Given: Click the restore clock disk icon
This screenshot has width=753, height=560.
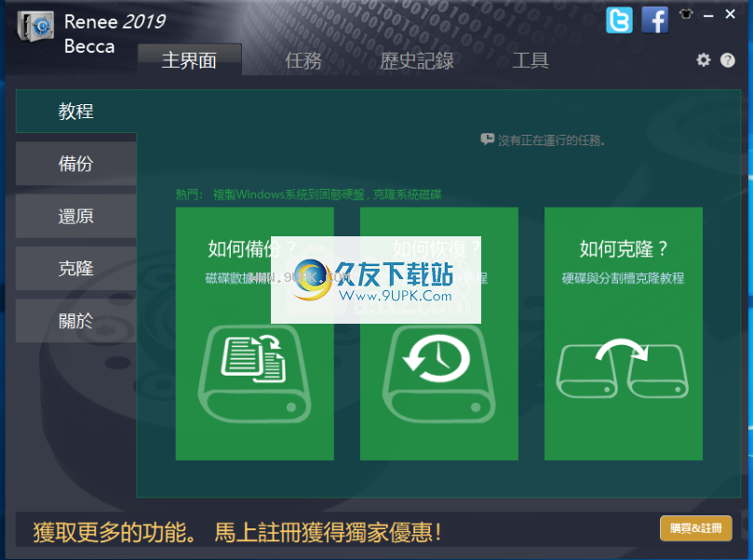Looking at the screenshot, I should tap(439, 374).
